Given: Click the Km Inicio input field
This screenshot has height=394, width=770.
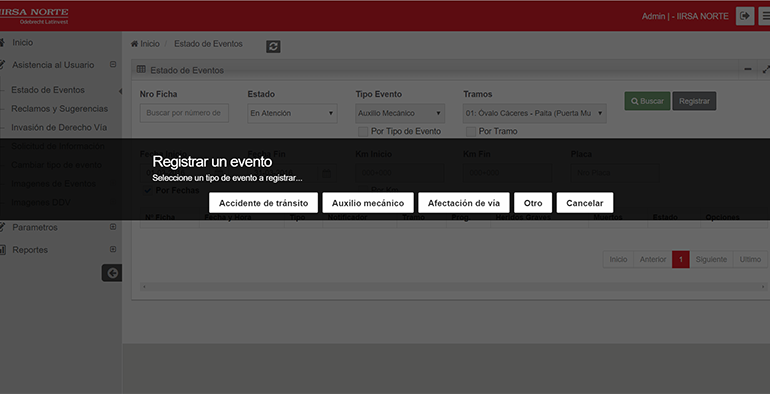Looking at the screenshot, I should point(400,173).
